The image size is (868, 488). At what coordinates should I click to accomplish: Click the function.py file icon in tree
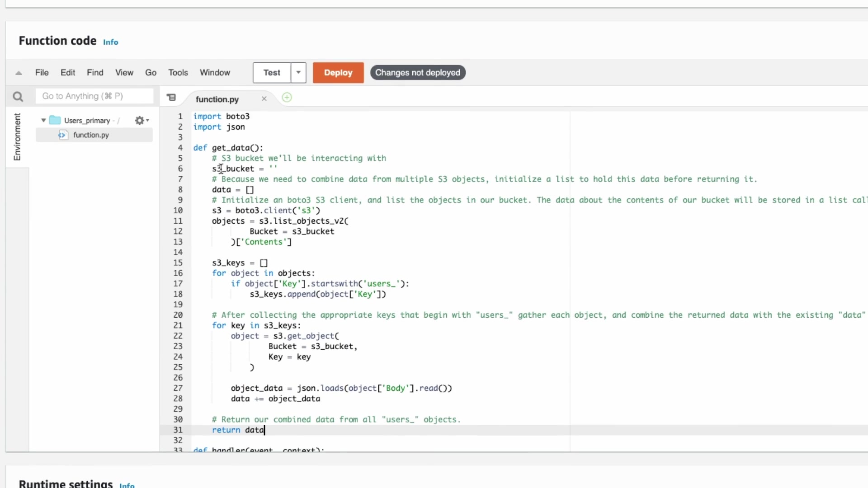(62, 135)
